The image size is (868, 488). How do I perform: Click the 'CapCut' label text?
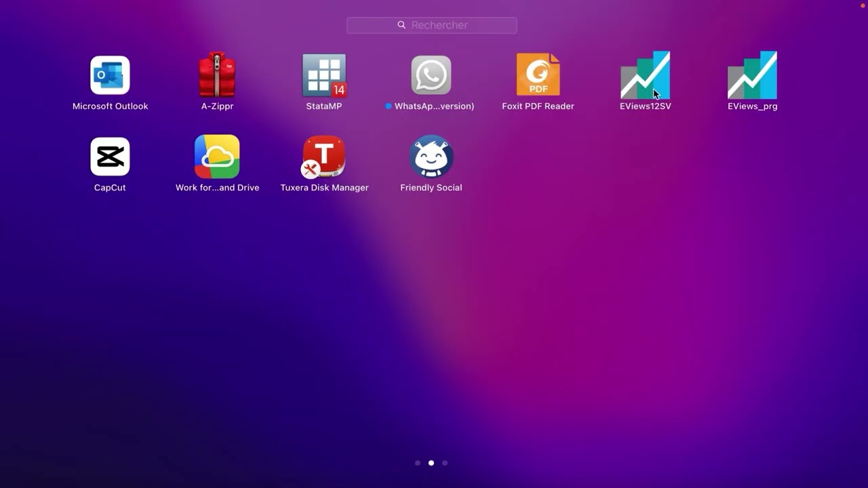click(x=110, y=188)
